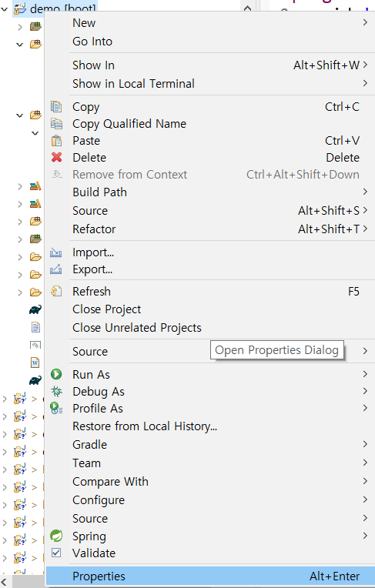The width and height of the screenshot is (375, 588).
Task: Click the Copy icon in context menu
Action: [x=56, y=107]
